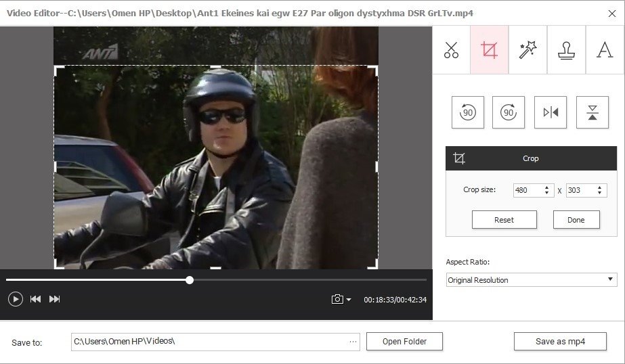
Task: Click the Aspect Ratio label
Action: [467, 262]
